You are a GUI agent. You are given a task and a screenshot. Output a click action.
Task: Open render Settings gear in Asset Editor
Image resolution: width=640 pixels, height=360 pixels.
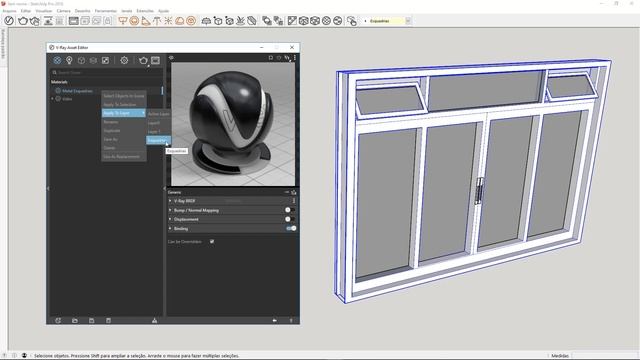point(124,60)
